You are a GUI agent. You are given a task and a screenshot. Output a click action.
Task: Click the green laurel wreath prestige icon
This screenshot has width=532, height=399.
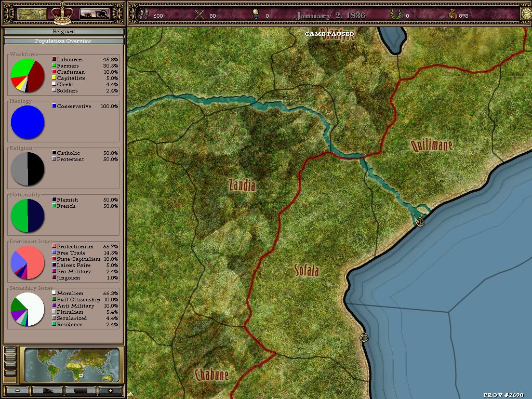pyautogui.click(x=395, y=14)
